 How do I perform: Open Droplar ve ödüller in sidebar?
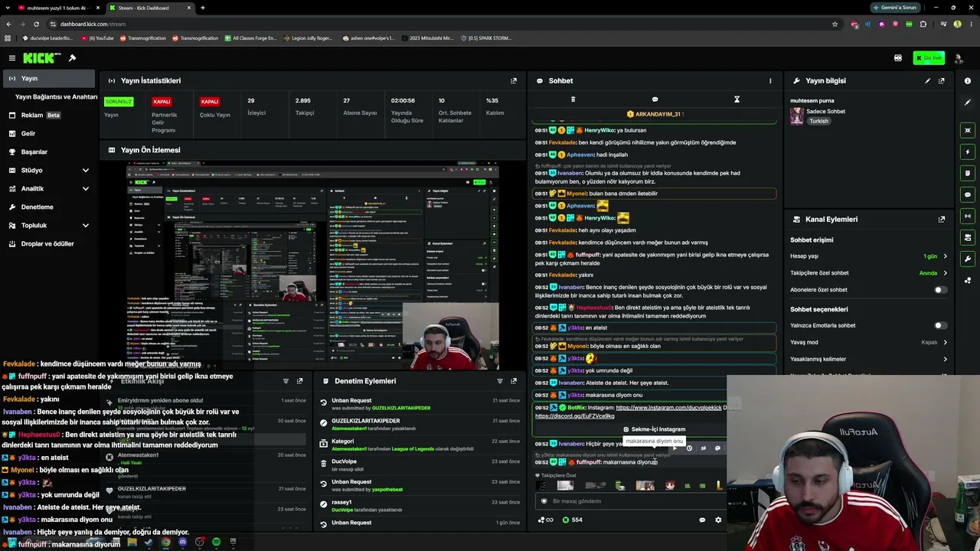pos(49,243)
